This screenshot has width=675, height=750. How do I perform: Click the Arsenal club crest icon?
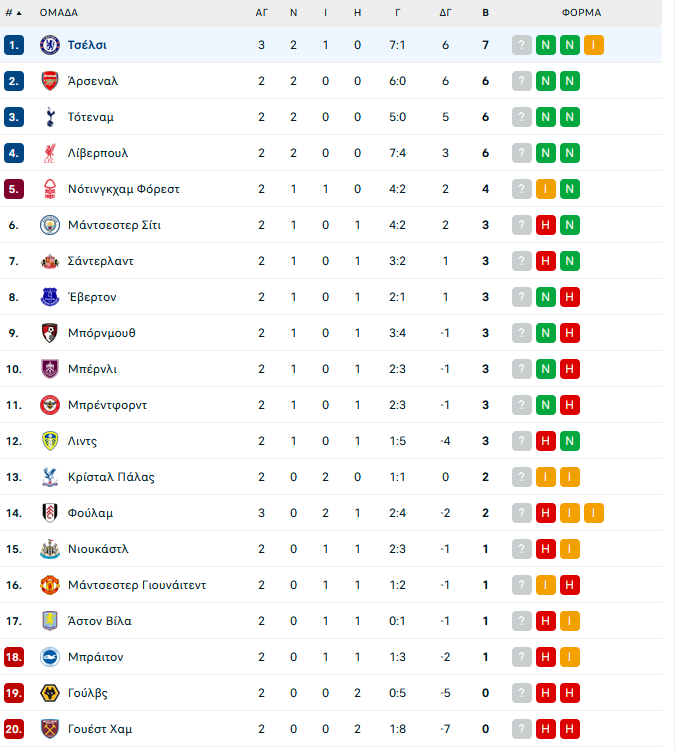click(50, 81)
